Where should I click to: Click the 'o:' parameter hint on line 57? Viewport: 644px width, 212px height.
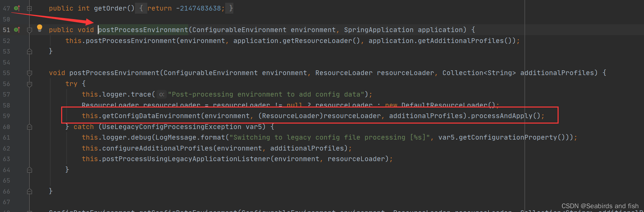click(162, 94)
